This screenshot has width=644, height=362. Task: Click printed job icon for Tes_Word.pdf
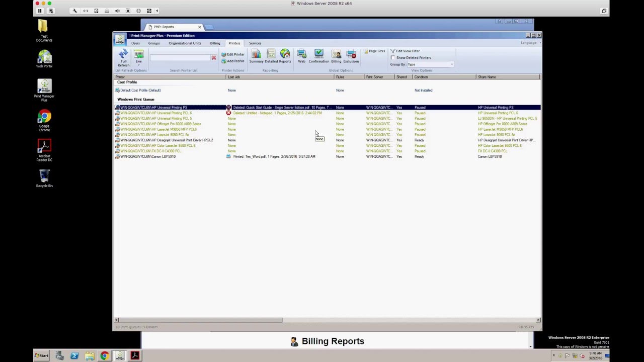tap(228, 156)
